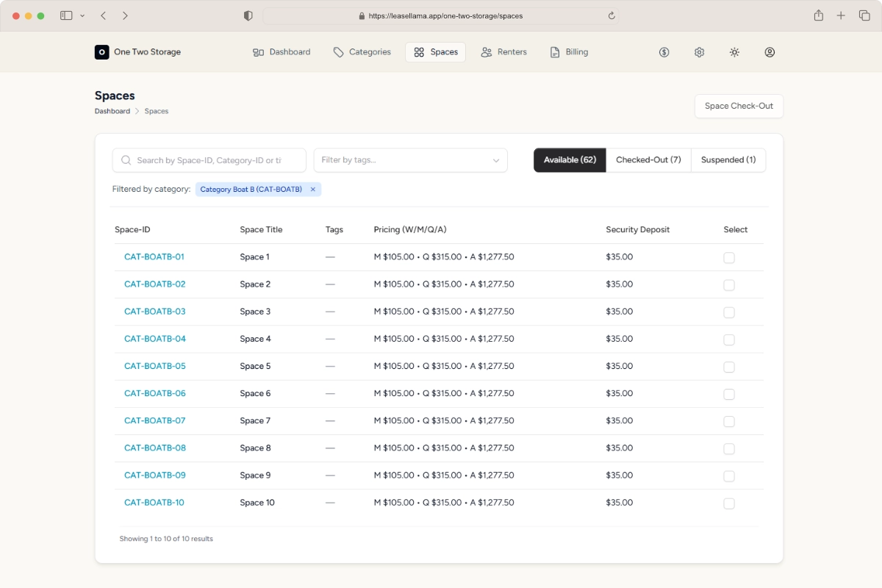
Task: Click the Space-ID column header
Action: [132, 229]
